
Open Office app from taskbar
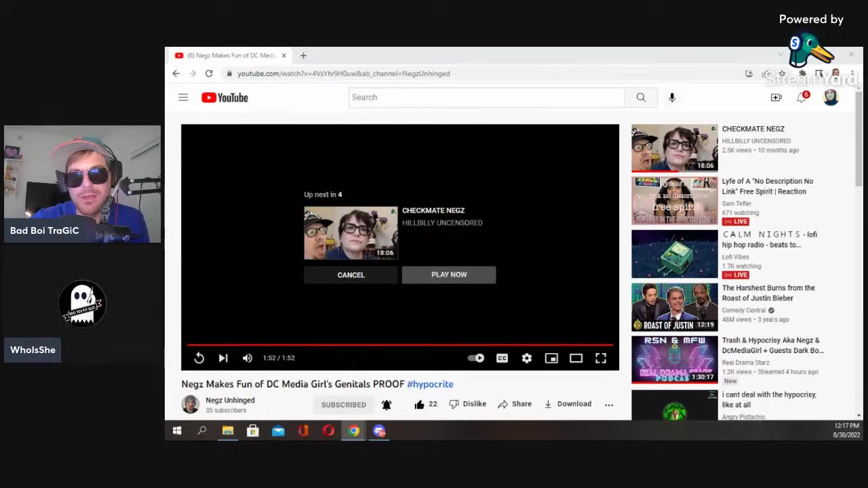303,431
